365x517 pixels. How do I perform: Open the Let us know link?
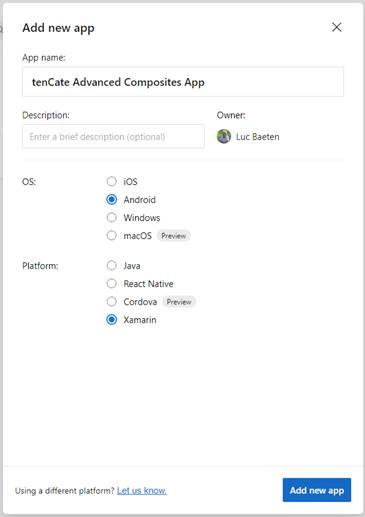142,491
